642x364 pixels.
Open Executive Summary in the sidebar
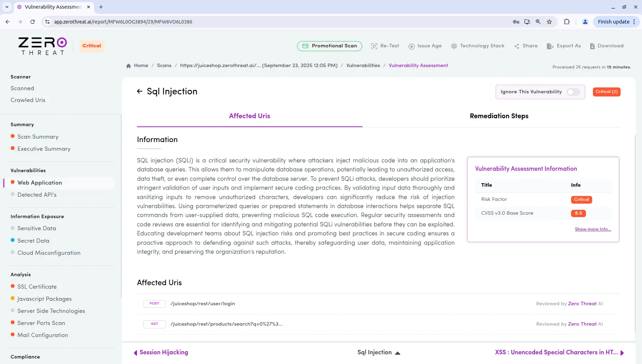coord(44,149)
